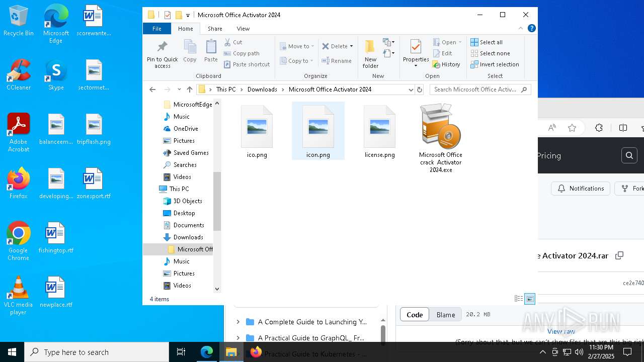Open browser Extensions icon
The height and width of the screenshot is (362, 644).
(599, 128)
